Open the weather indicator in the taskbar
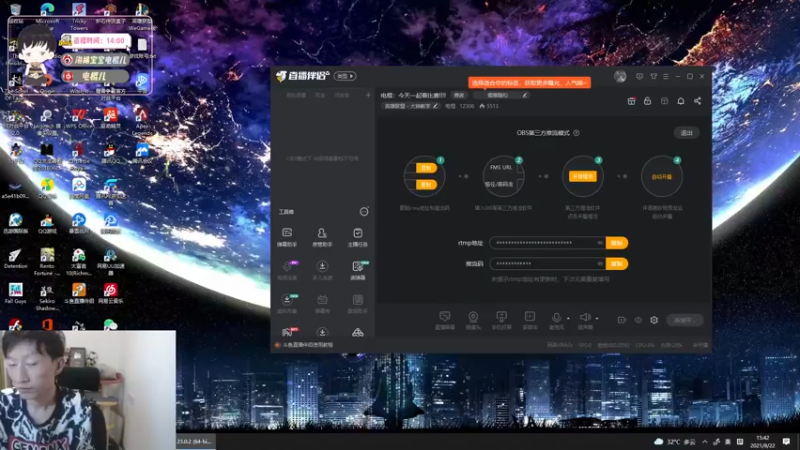Image resolution: width=800 pixels, height=450 pixels. [x=674, y=441]
